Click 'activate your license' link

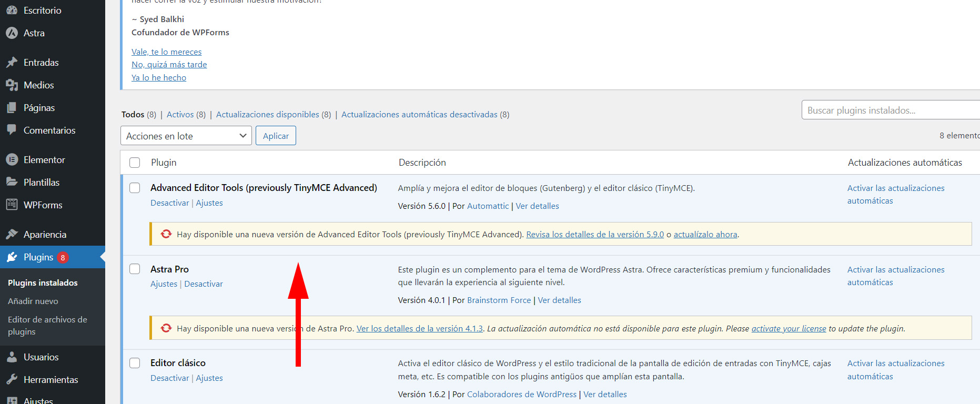point(789,329)
